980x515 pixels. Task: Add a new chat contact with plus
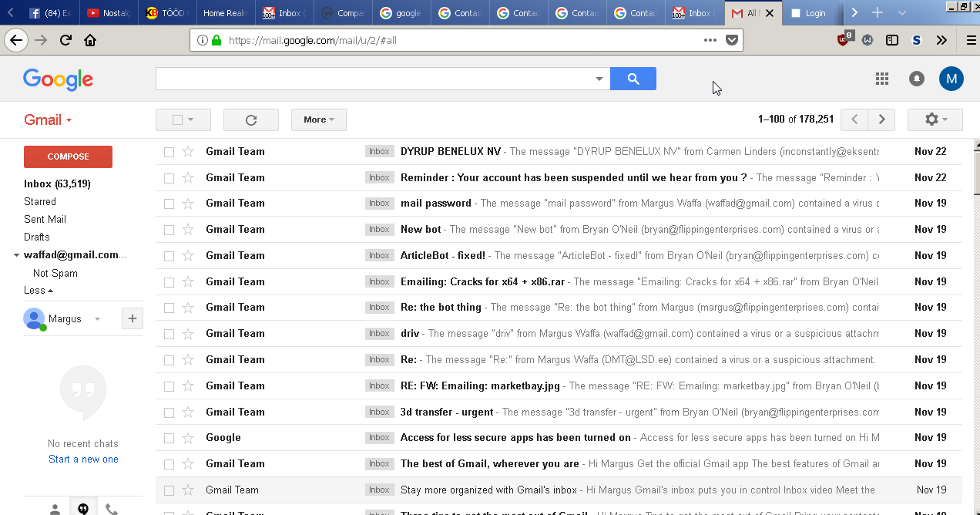coord(132,318)
